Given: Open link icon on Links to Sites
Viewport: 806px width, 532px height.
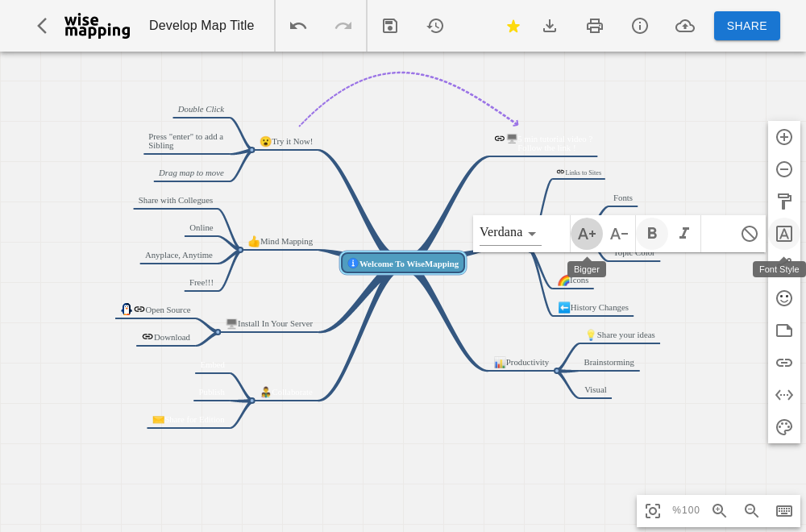Looking at the screenshot, I should (x=560, y=172).
